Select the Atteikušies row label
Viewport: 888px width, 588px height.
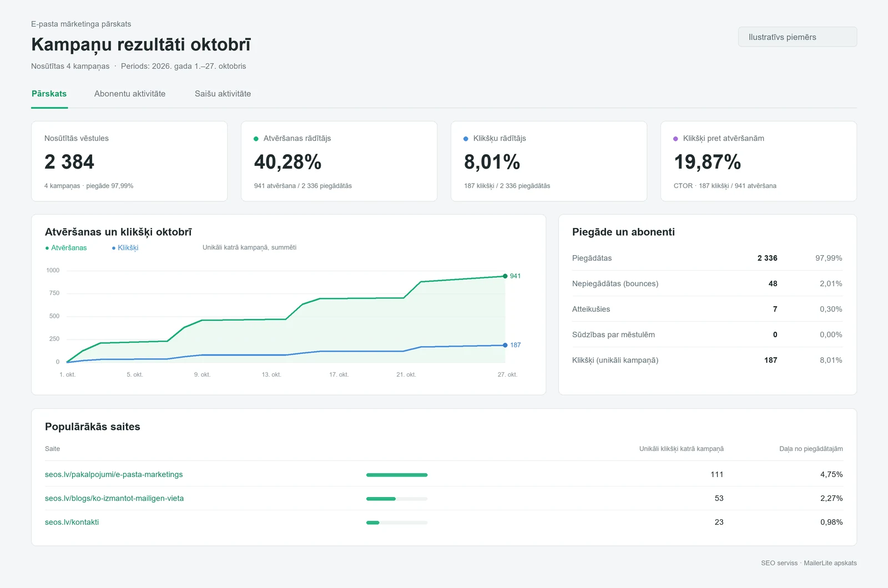click(591, 309)
